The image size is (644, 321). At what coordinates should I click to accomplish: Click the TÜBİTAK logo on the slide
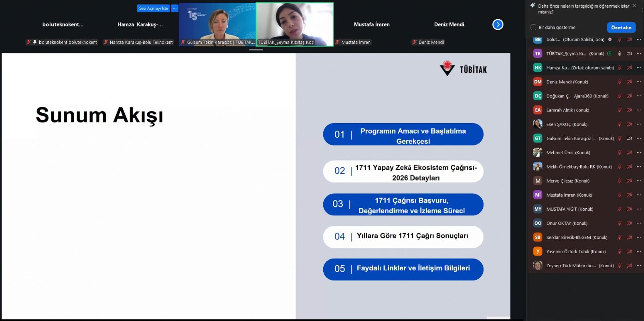[x=463, y=69]
